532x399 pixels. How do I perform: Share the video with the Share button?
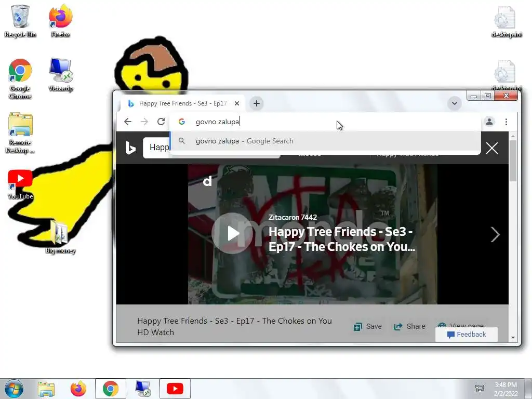point(409,326)
